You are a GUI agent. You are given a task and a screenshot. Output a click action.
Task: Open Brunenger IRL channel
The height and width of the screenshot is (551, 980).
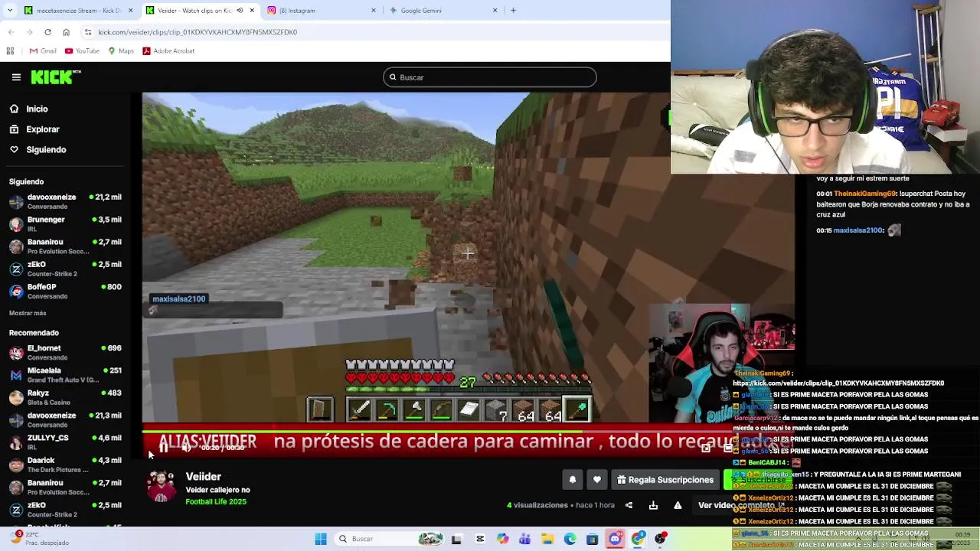click(x=65, y=224)
